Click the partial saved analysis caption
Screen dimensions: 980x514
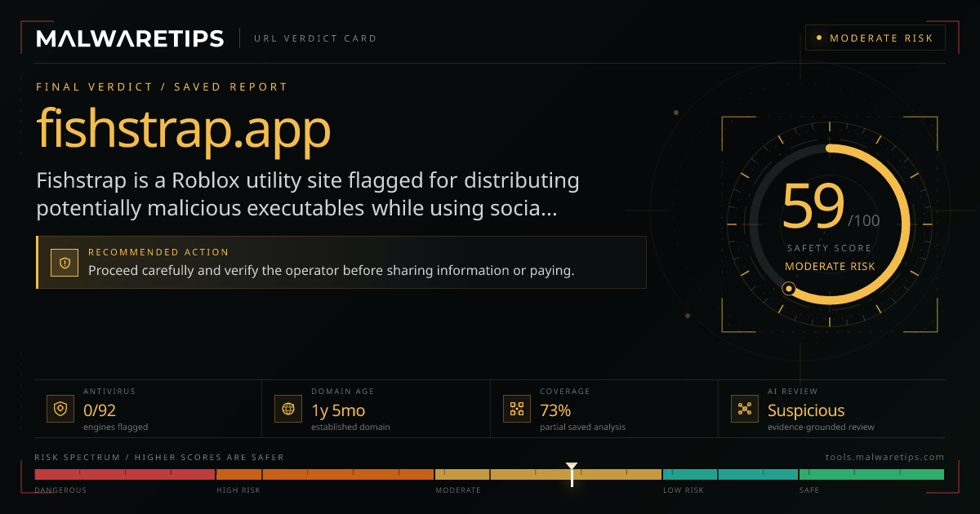click(582, 427)
